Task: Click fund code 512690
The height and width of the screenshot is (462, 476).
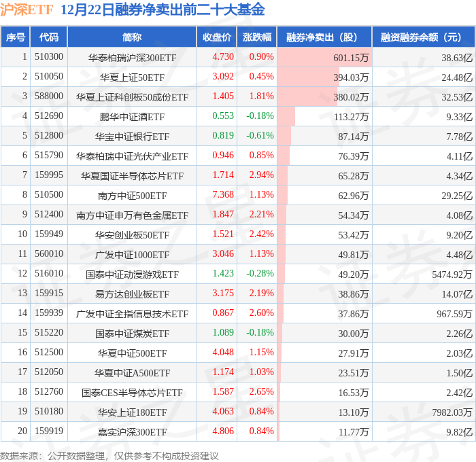Action: click(x=49, y=116)
